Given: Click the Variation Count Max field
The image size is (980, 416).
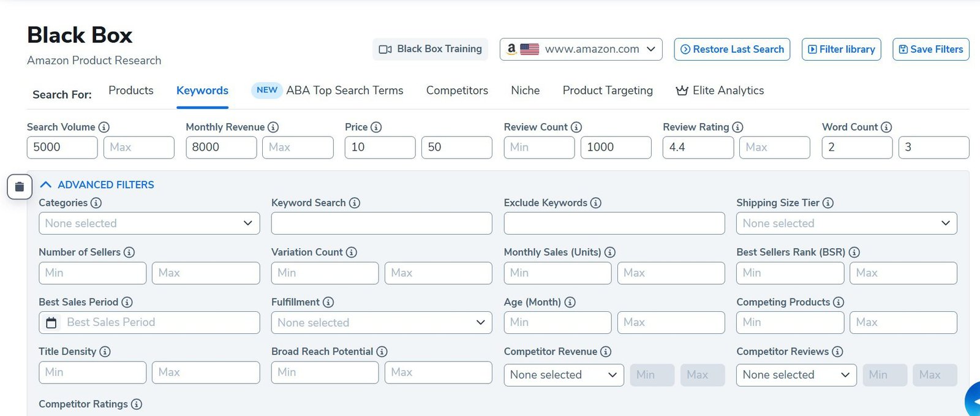Looking at the screenshot, I should (x=439, y=273).
